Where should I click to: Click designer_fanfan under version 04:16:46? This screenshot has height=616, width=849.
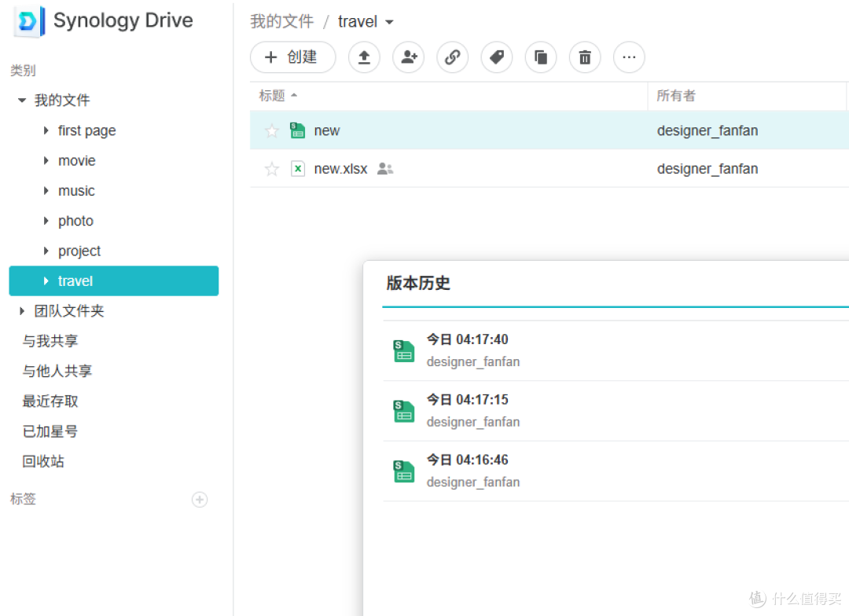[x=473, y=482]
